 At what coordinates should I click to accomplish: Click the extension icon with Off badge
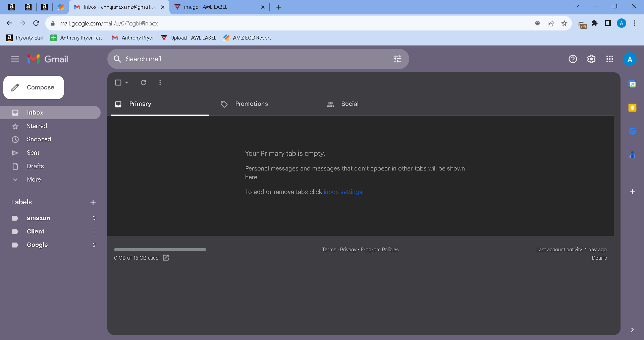pos(582,24)
